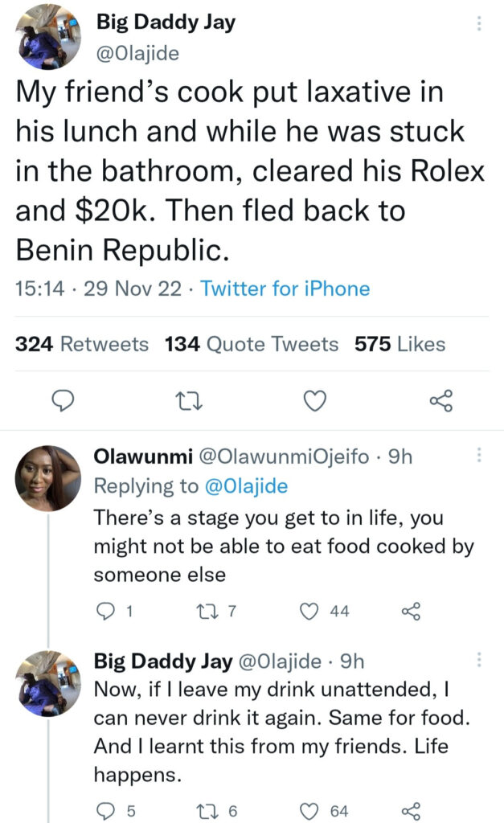Screen dimensions: 504x823
Task: Like the main tweet with heart icon
Action: tap(318, 399)
